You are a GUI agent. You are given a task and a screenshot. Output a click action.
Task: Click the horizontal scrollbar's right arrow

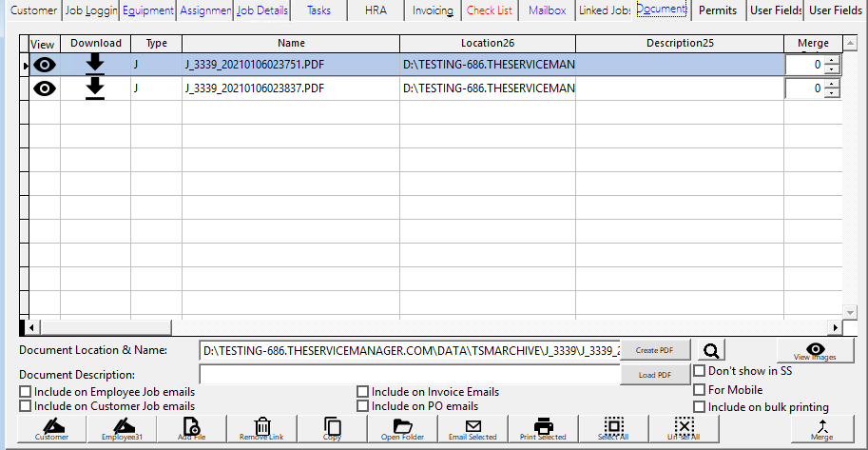click(x=836, y=327)
